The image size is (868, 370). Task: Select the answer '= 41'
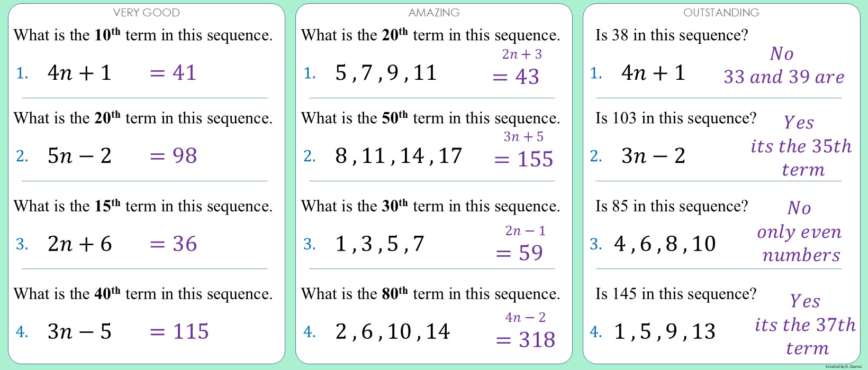173,73
